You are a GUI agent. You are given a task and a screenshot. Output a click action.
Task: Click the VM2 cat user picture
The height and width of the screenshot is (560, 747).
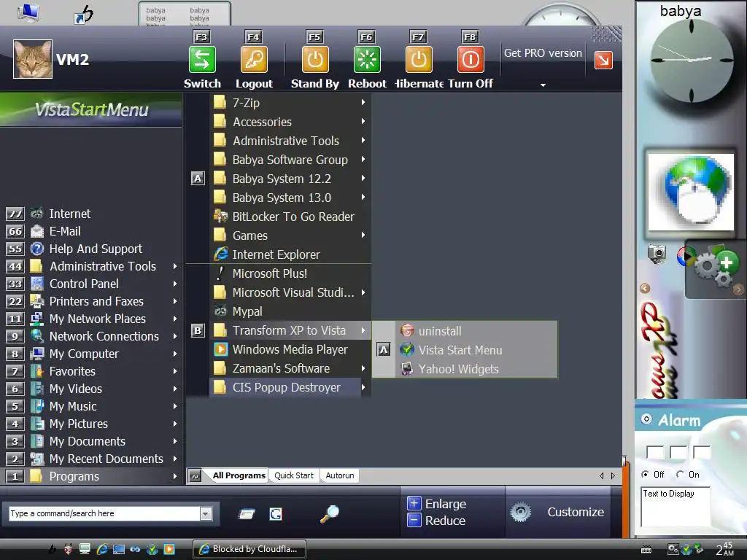32,59
